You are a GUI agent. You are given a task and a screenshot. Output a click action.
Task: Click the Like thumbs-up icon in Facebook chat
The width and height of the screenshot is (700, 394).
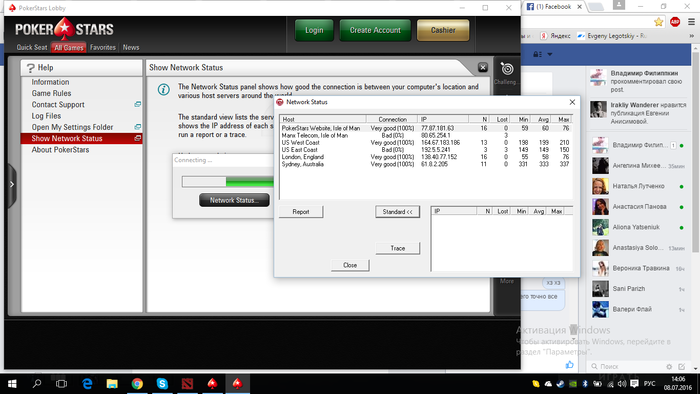pos(570,365)
